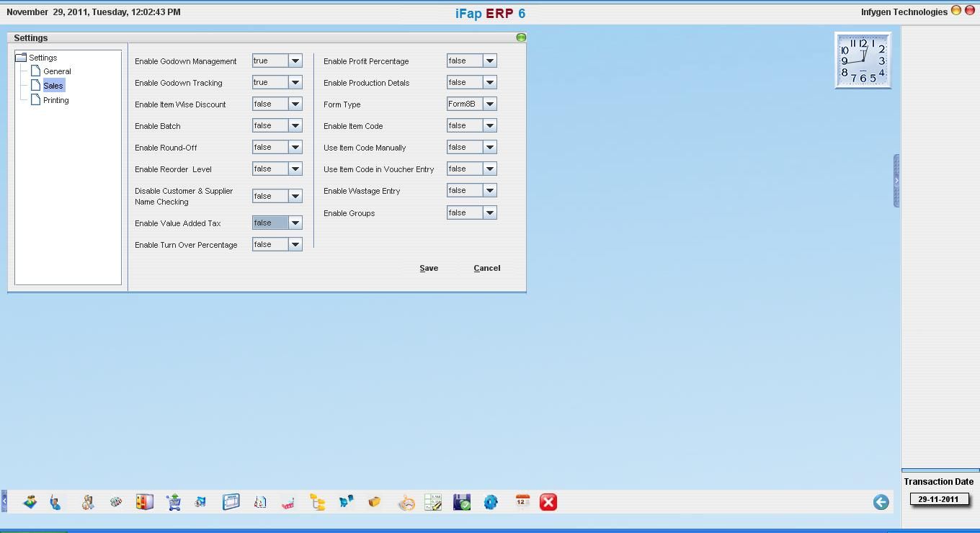Open the calendar icon showing 12
The width and height of the screenshot is (980, 533).
tap(522, 502)
